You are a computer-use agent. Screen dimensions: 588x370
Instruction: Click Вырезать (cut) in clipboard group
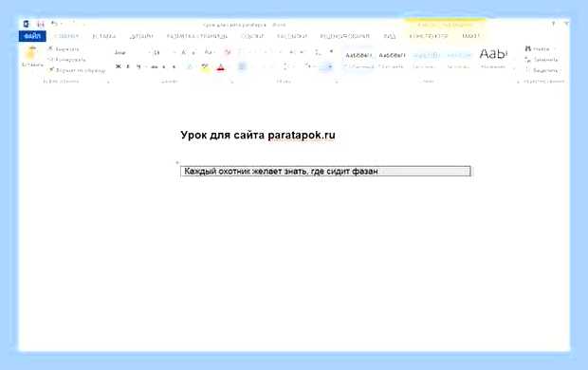tap(64, 49)
